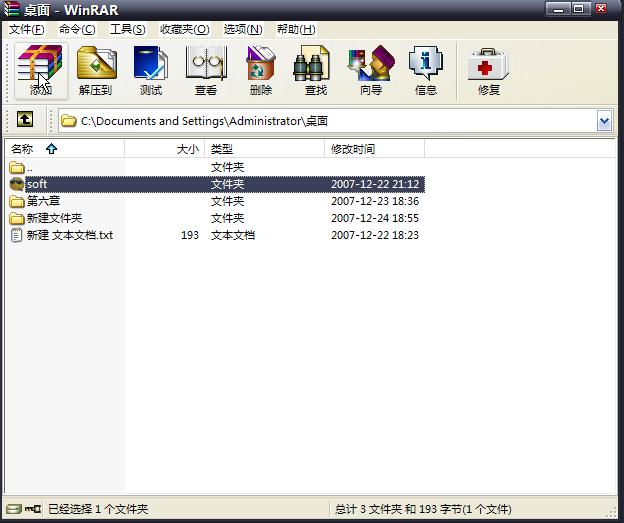Run the 测试 (Test) tool
Viewport: 624px width, 523px height.
151,71
